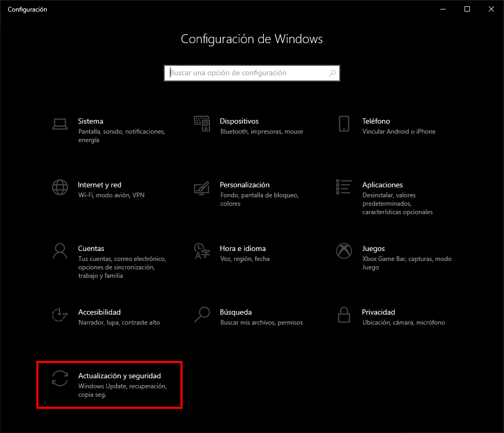
Task: Open the Actualización y seguridad label
Action: [119, 376]
